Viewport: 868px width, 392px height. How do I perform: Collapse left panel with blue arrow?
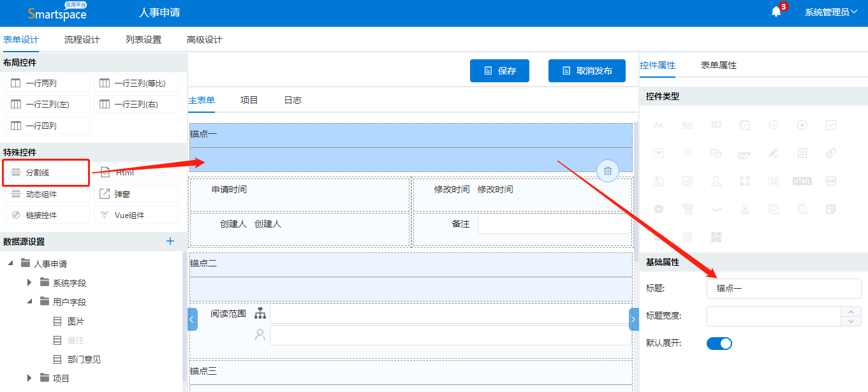click(x=193, y=319)
